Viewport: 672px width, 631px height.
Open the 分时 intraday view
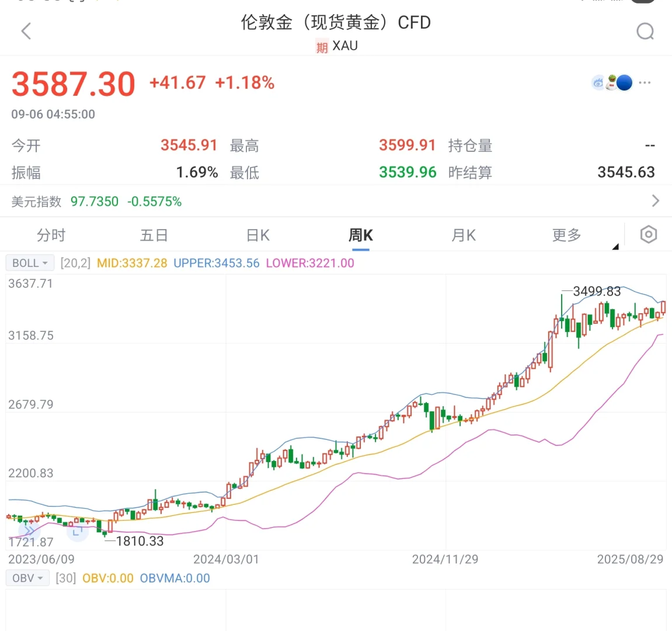[51, 235]
